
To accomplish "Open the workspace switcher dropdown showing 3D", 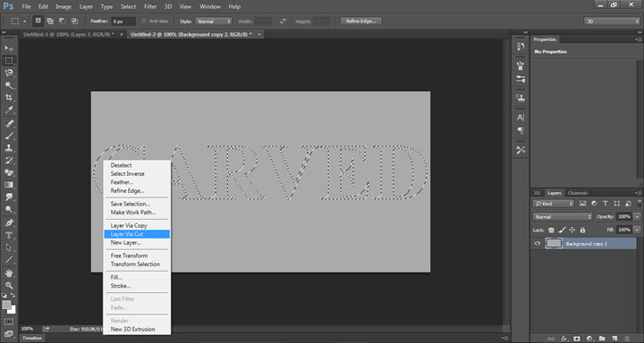I will (612, 21).
